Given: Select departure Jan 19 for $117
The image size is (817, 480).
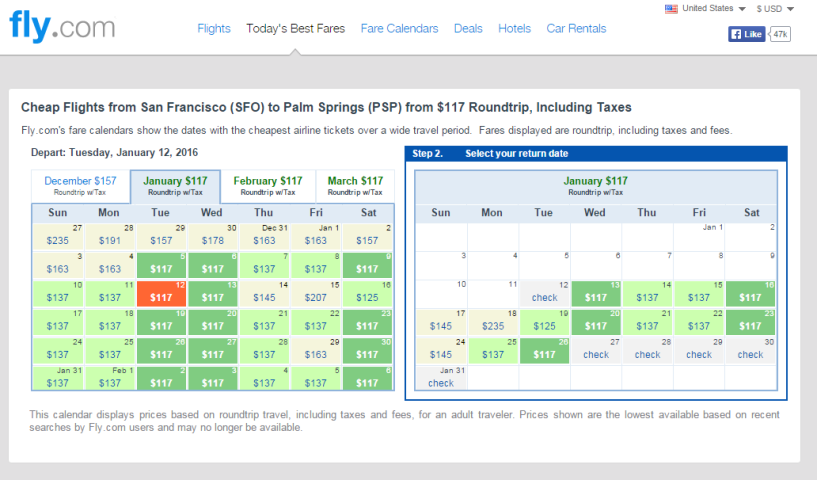Looking at the screenshot, I should click(x=161, y=322).
